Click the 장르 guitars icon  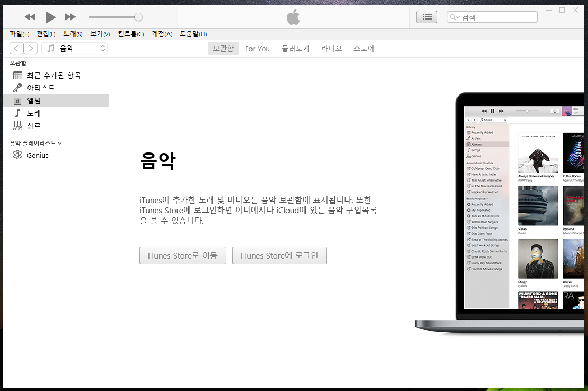point(17,126)
